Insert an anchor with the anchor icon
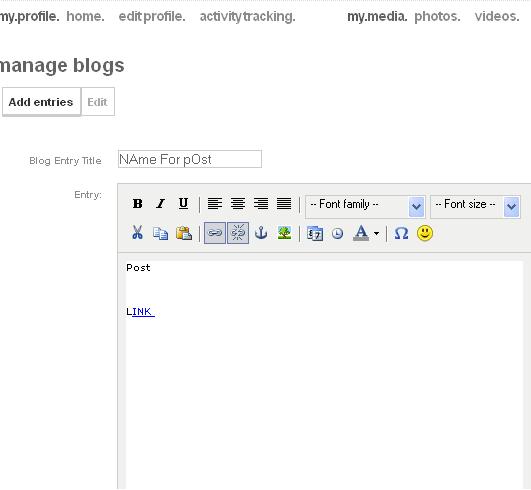The height and width of the screenshot is (490, 531). click(261, 233)
